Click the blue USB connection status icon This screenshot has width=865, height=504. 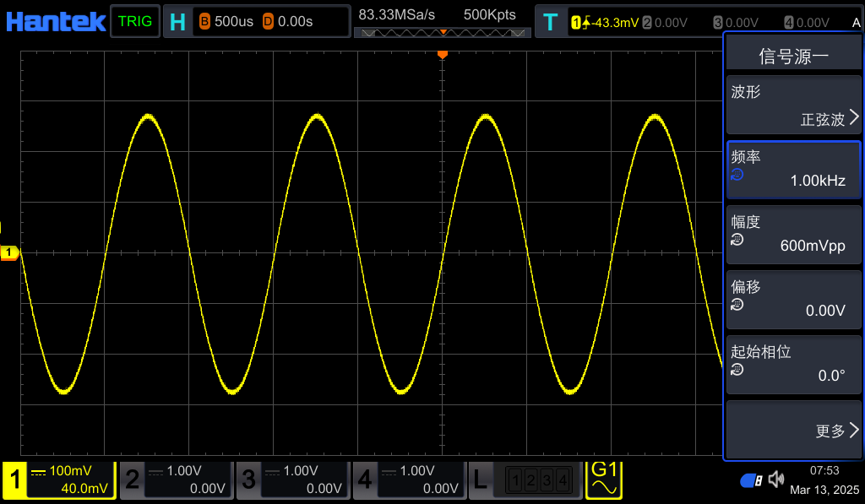coord(751,480)
